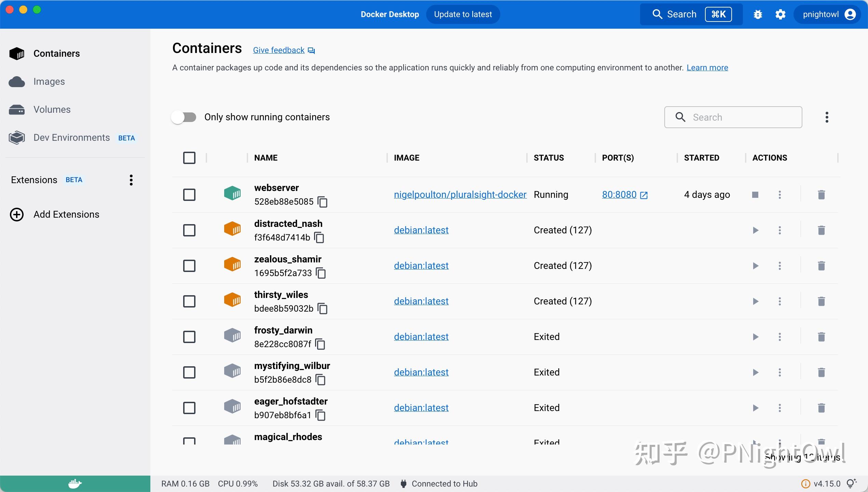Screen dimensions: 868x492
Task: Toggle Only show running containers
Action: pos(184,117)
